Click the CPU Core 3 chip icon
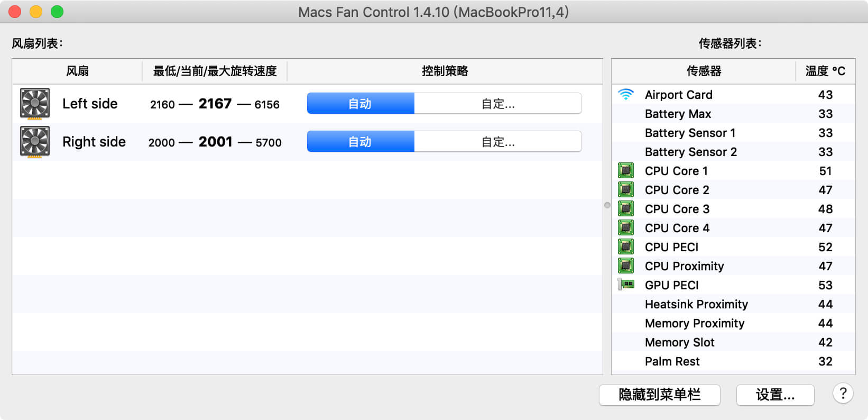 tap(626, 209)
